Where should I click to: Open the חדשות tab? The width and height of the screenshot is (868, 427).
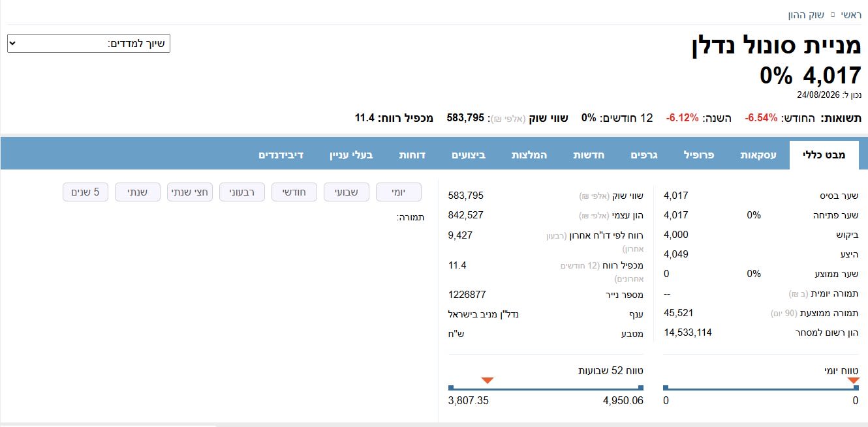tap(589, 155)
